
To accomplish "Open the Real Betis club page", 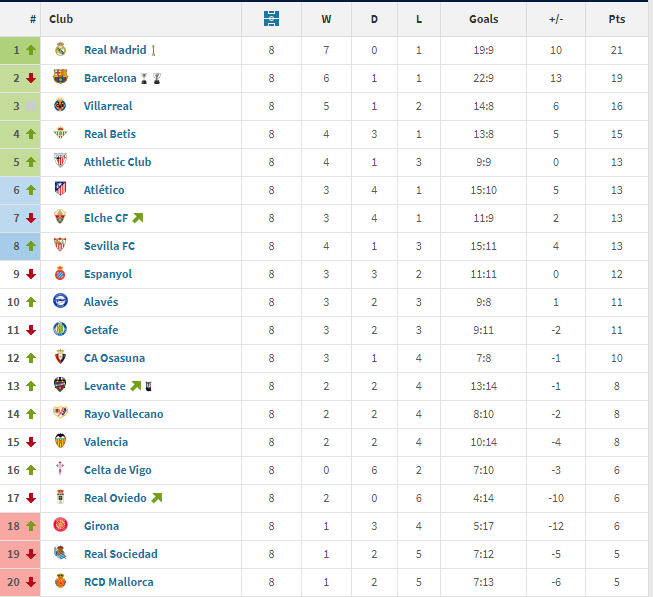I will click(x=110, y=134).
